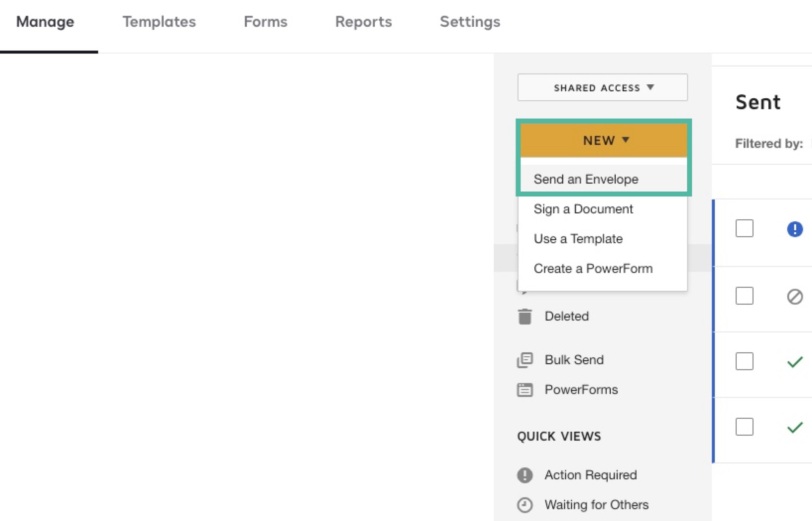Click the first green checkmark status icon
Image resolution: width=812 pixels, height=521 pixels.
pyautogui.click(x=795, y=362)
